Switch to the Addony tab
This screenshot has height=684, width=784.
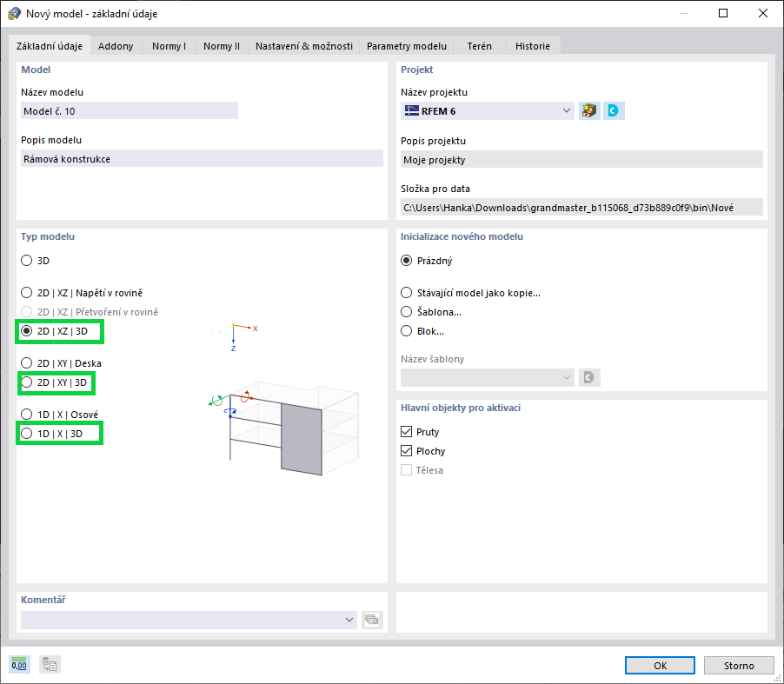[x=116, y=45]
